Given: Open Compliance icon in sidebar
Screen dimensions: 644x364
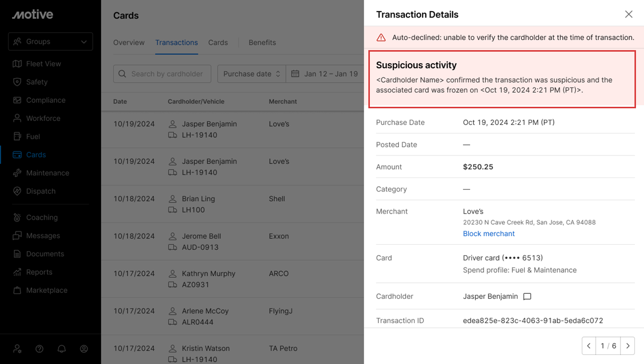Looking at the screenshot, I should pos(17,100).
